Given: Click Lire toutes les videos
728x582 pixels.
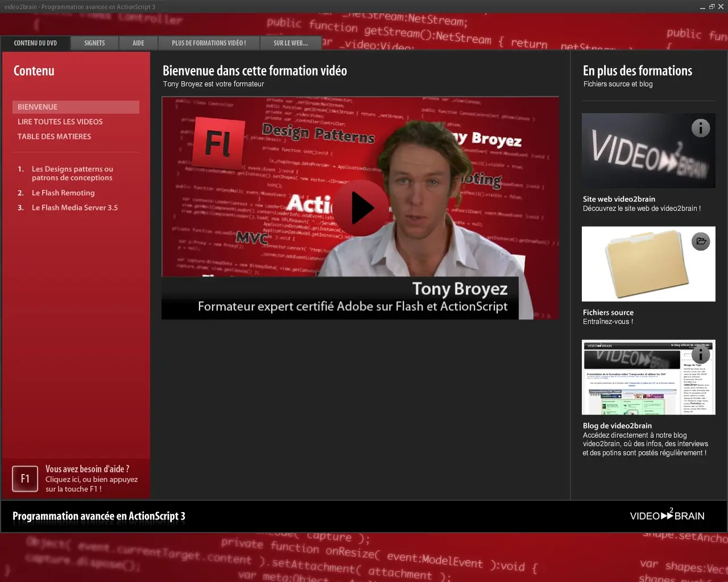Looking at the screenshot, I should coord(60,122).
